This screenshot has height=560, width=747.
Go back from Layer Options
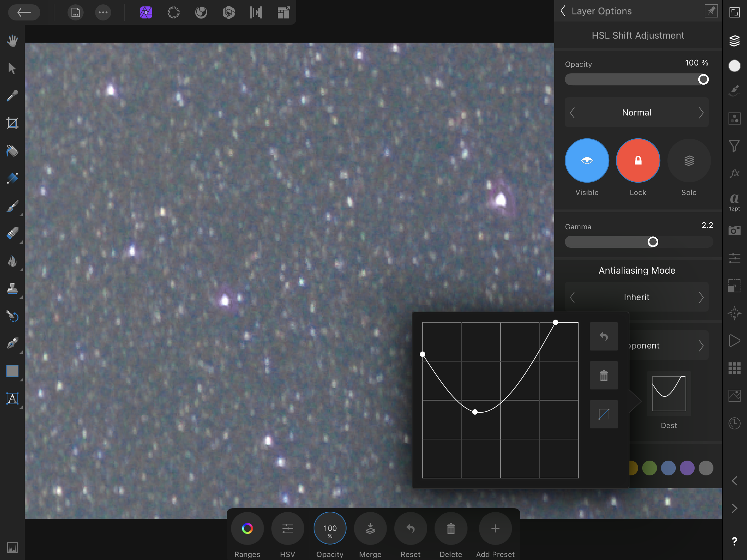coord(563,11)
